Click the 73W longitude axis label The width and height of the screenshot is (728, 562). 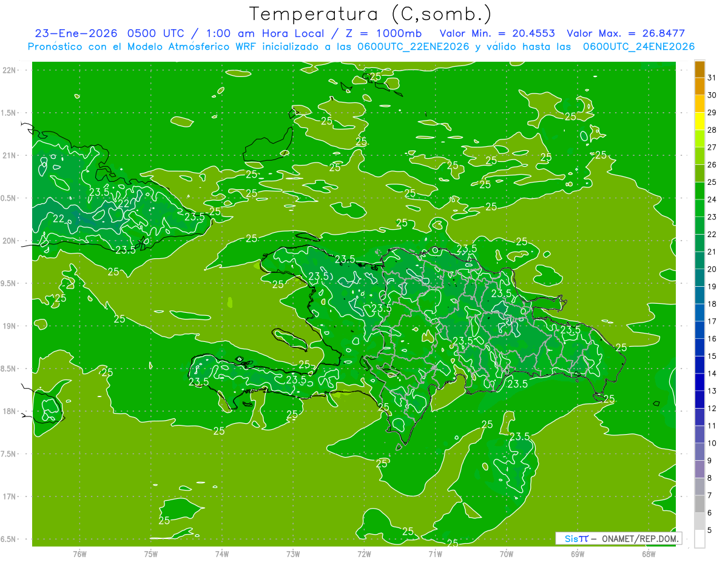pos(293,554)
